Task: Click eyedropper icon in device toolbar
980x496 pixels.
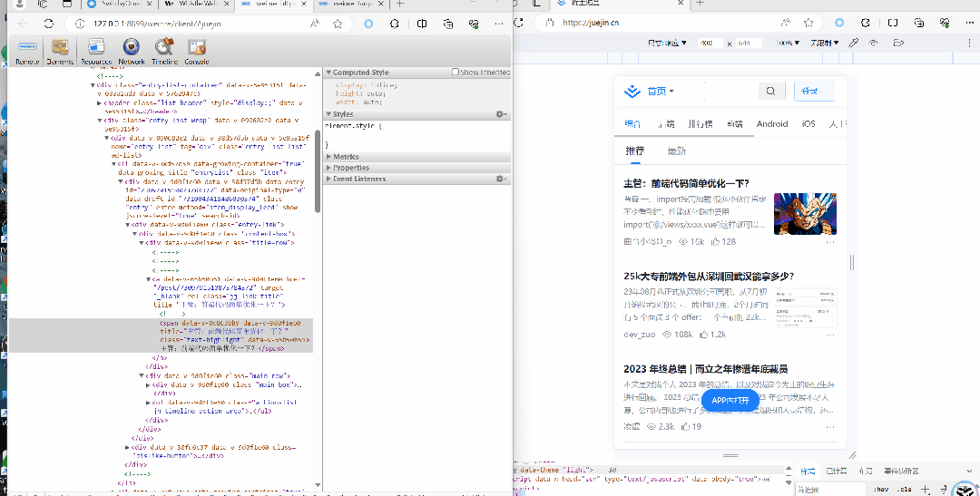Action: point(853,44)
